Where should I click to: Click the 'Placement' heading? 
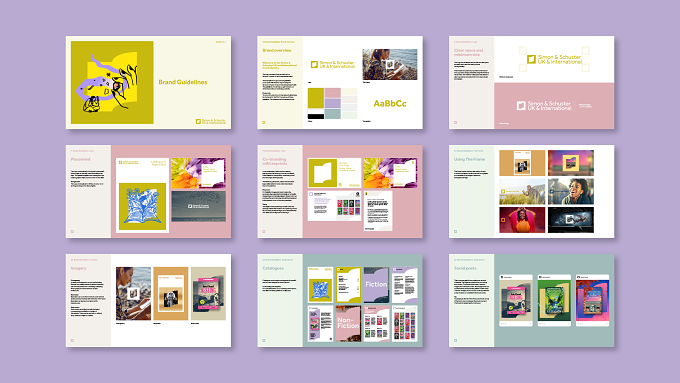point(81,159)
